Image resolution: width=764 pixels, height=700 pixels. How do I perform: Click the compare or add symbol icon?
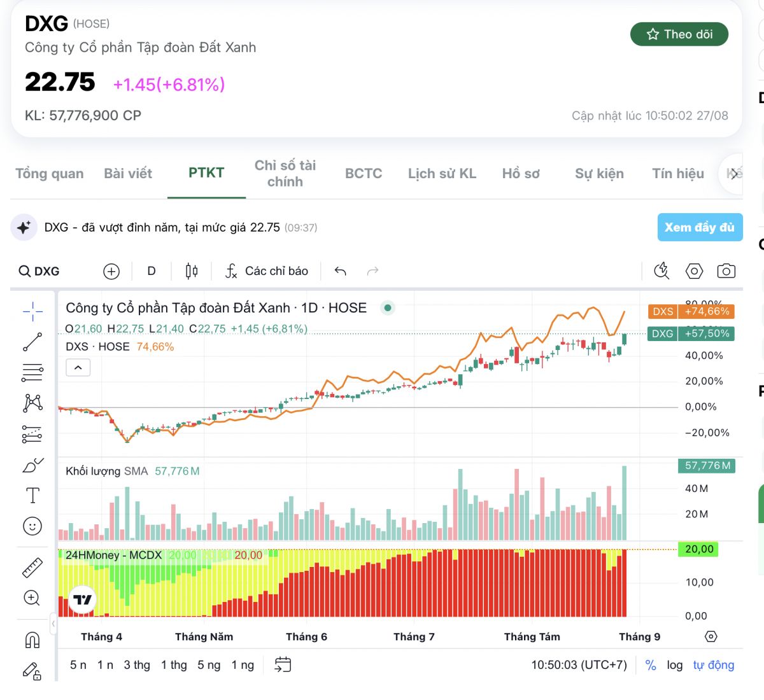pyautogui.click(x=111, y=272)
